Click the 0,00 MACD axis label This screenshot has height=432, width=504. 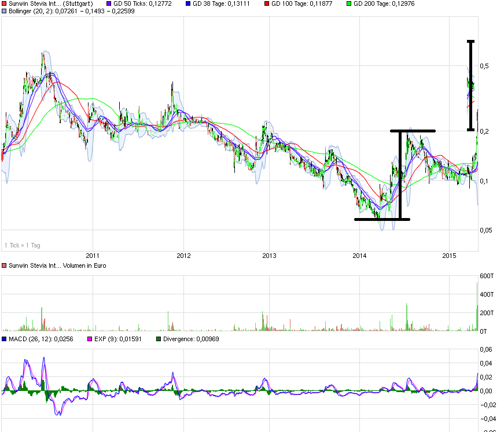point(485,391)
